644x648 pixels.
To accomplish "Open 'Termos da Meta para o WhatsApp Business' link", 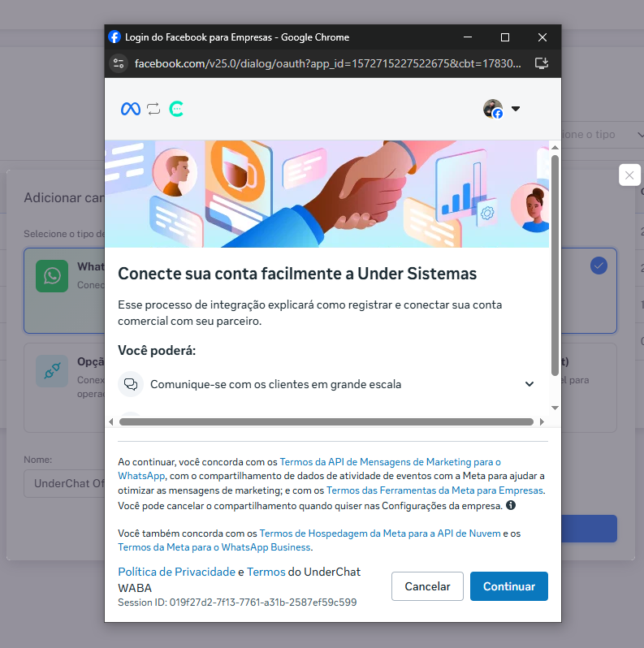I will tap(214, 547).
